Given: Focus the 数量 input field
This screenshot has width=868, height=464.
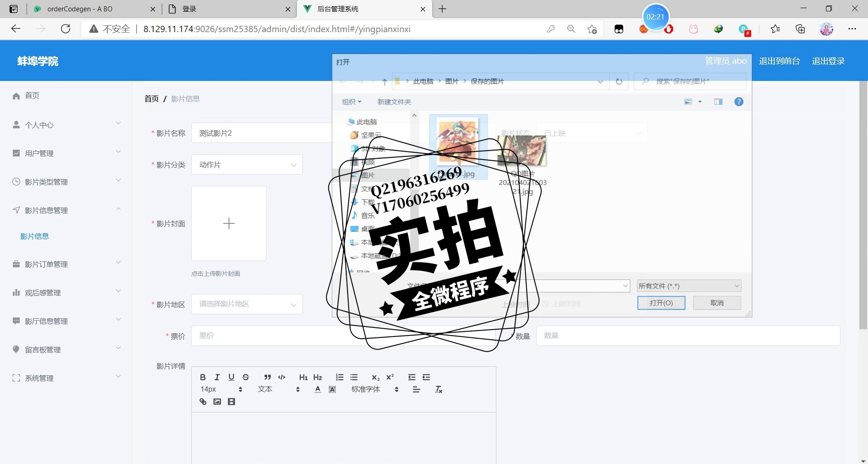Looking at the screenshot, I should pyautogui.click(x=688, y=336).
